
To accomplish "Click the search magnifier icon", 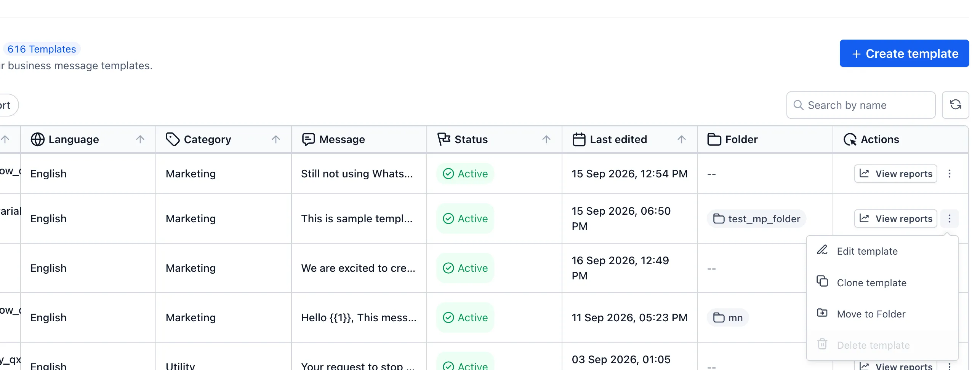I will coord(798,105).
